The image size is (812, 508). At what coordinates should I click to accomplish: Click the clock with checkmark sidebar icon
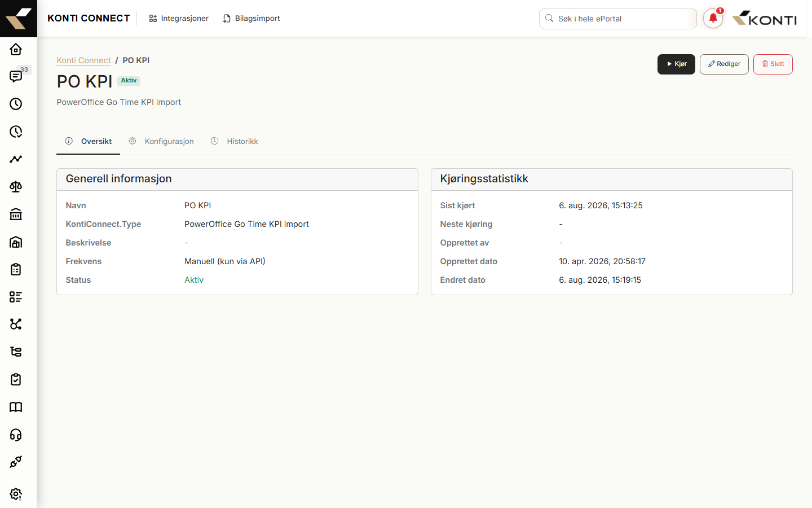point(16,132)
